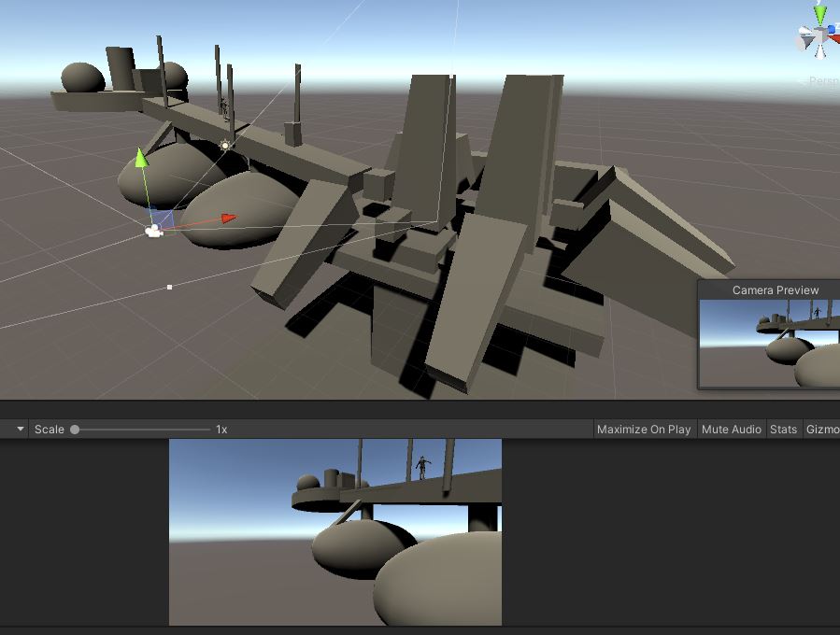Image resolution: width=840 pixels, height=635 pixels.
Task: Open the Gizmos menu in Game toolbar
Action: pos(822,430)
